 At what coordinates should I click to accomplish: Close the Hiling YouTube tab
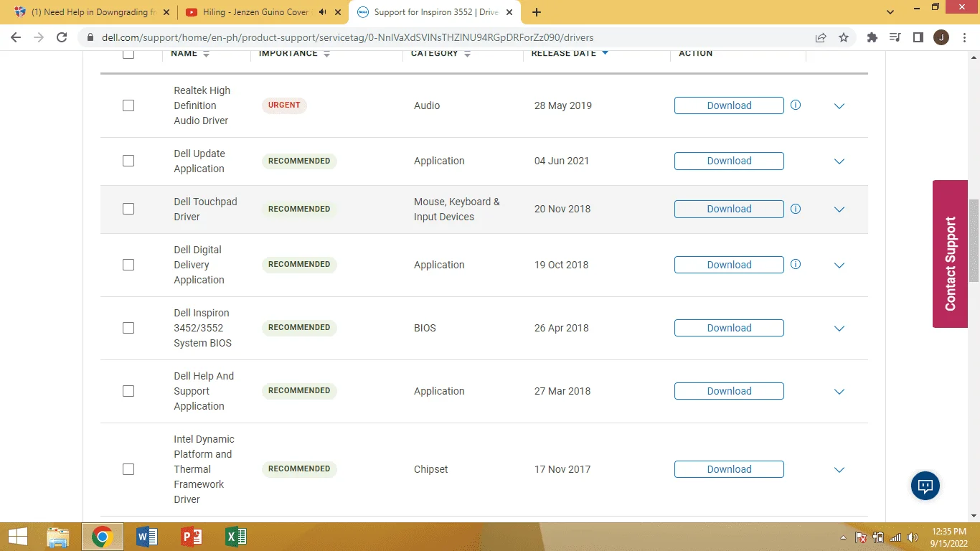[x=338, y=12]
